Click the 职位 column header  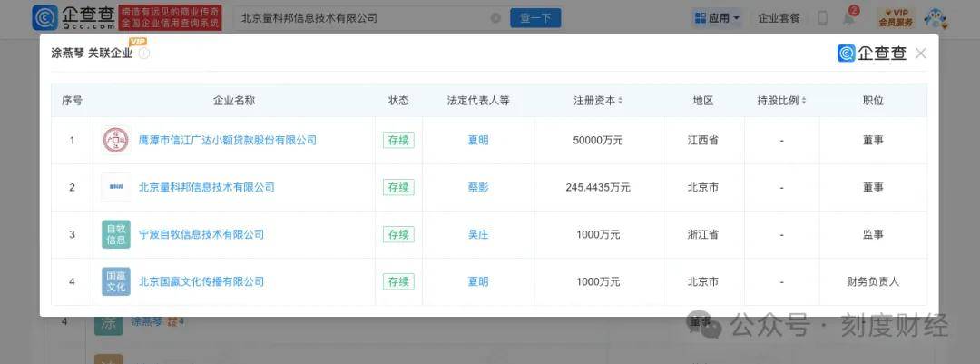pos(873,101)
